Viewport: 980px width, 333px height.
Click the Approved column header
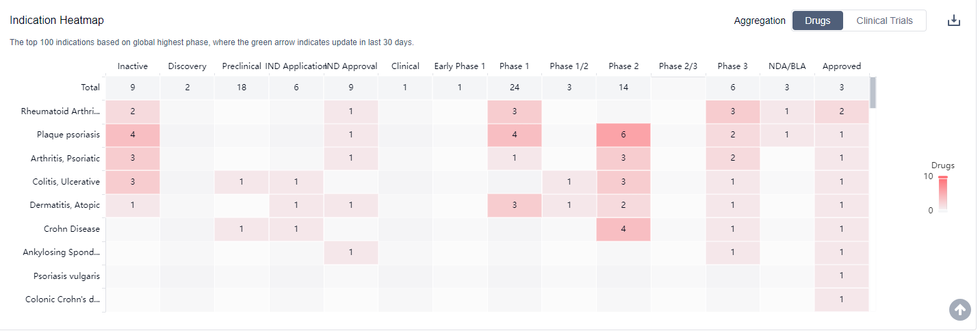point(841,66)
